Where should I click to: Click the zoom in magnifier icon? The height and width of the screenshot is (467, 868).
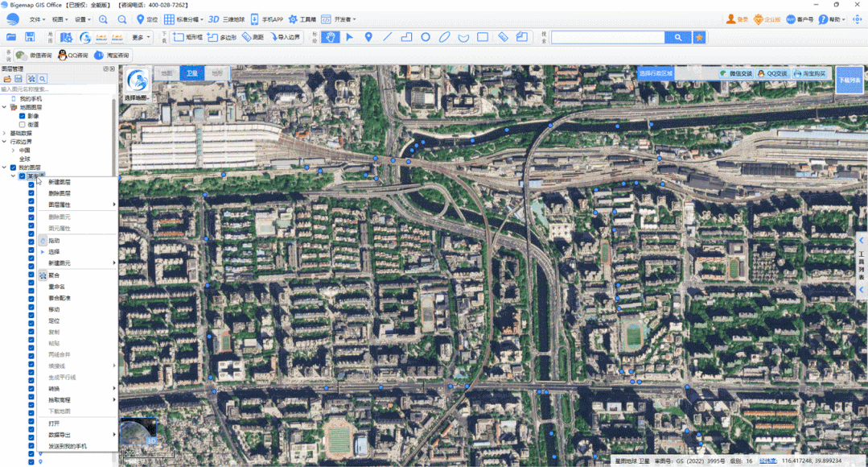pyautogui.click(x=103, y=19)
